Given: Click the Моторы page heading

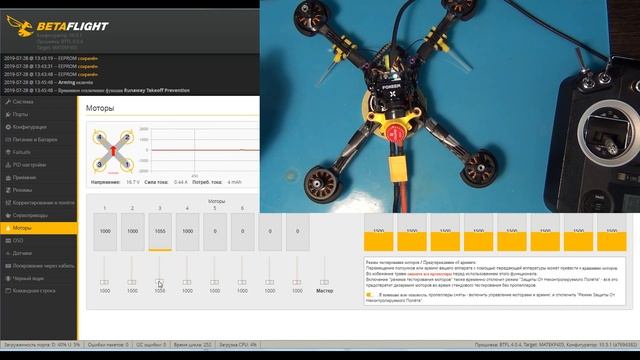Looking at the screenshot, I should click(100, 108).
